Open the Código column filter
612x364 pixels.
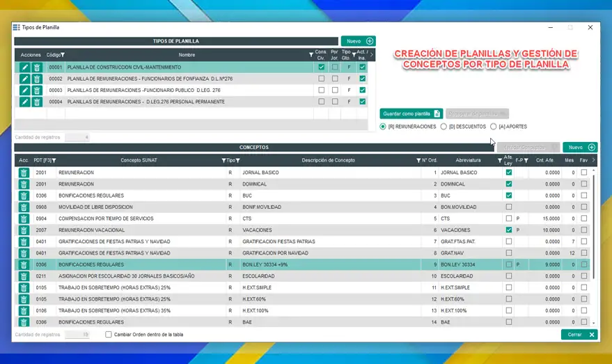tap(63, 54)
